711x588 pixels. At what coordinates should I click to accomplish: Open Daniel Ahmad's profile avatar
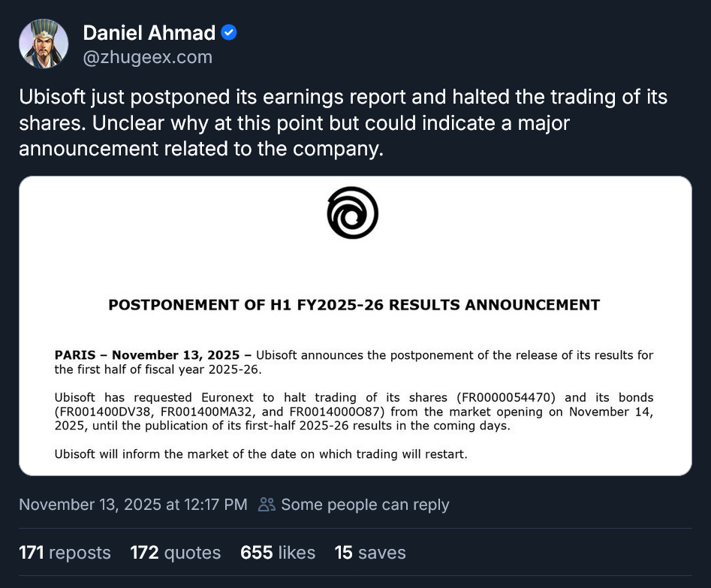(x=43, y=43)
